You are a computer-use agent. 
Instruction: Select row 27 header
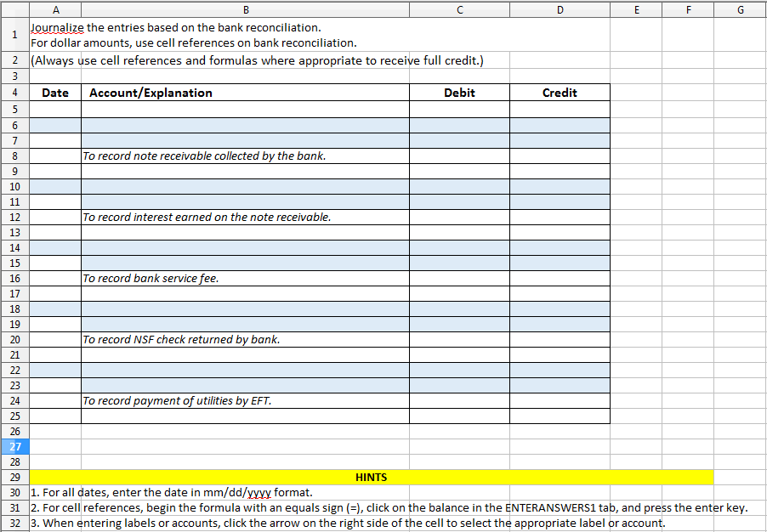pos(14,445)
